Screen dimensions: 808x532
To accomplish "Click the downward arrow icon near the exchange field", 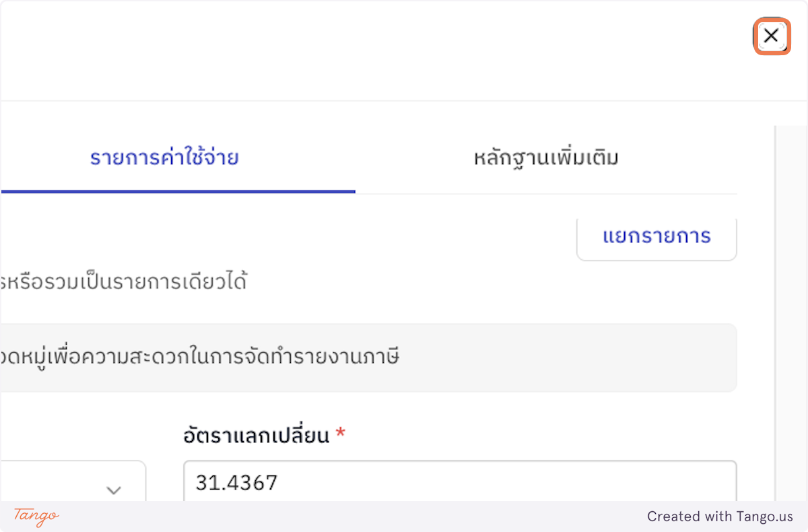I will point(113,490).
